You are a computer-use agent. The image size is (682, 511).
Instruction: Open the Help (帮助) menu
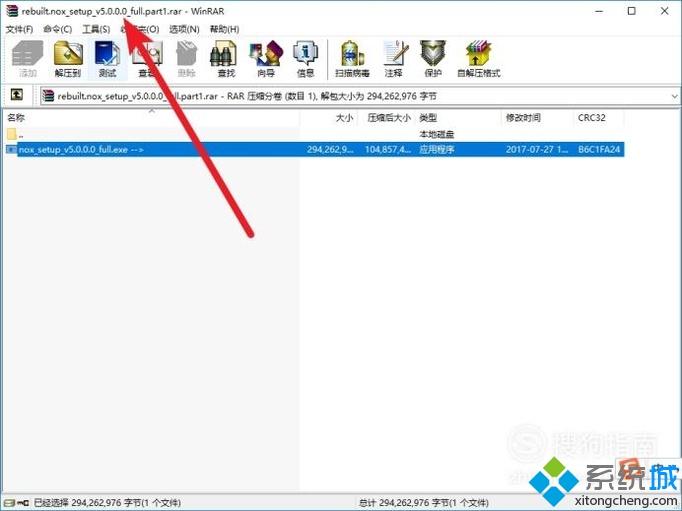tap(224, 29)
